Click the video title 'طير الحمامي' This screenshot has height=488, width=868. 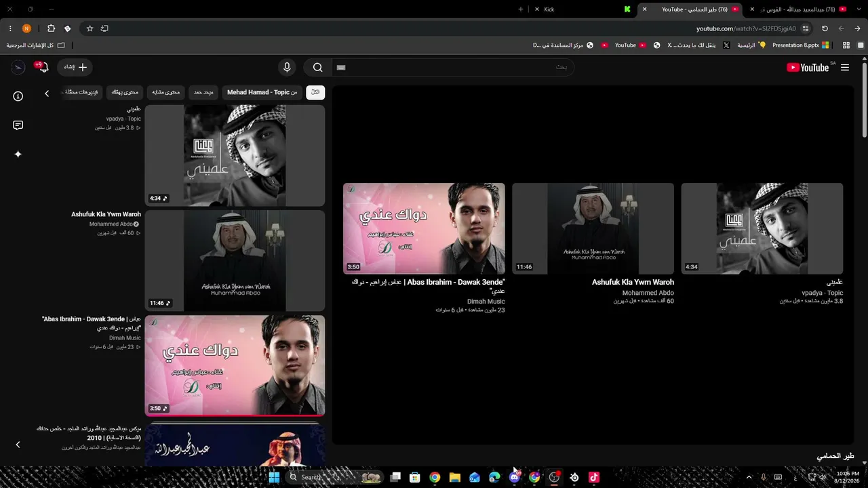pos(835,456)
